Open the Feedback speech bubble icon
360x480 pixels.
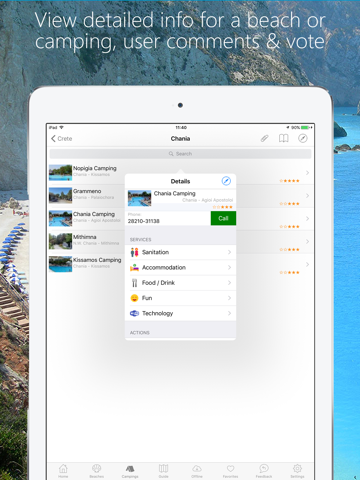point(264,469)
